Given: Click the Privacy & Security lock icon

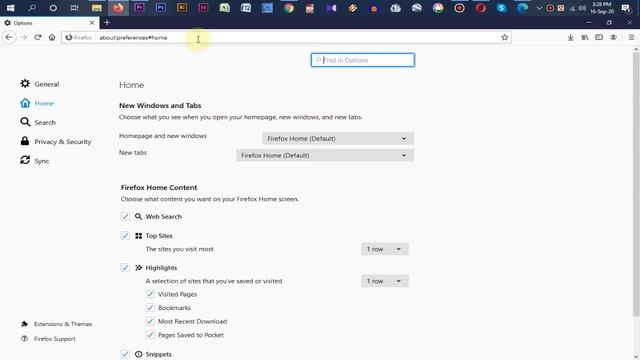Looking at the screenshot, I should (x=25, y=141).
